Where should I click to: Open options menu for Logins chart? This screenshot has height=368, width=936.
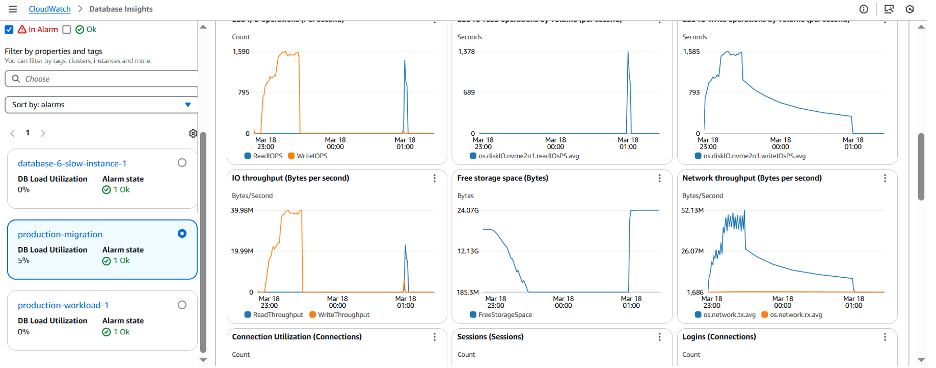pyautogui.click(x=885, y=337)
